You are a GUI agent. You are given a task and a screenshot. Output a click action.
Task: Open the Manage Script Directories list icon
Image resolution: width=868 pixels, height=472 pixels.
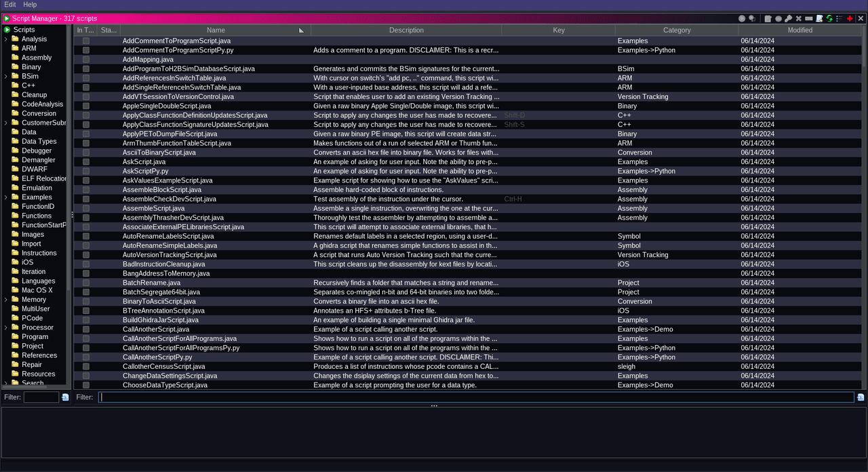(x=839, y=19)
